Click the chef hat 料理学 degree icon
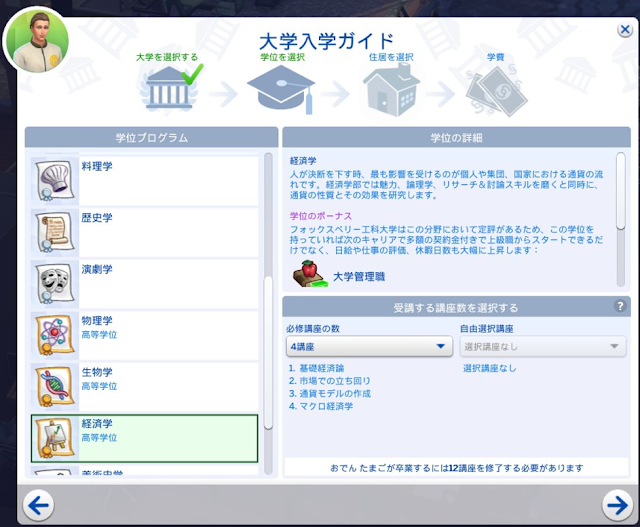 coord(54,180)
